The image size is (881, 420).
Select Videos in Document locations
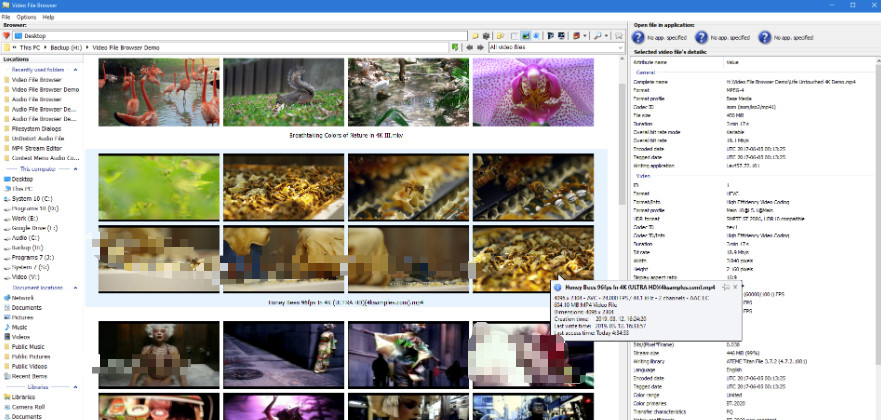click(17, 337)
